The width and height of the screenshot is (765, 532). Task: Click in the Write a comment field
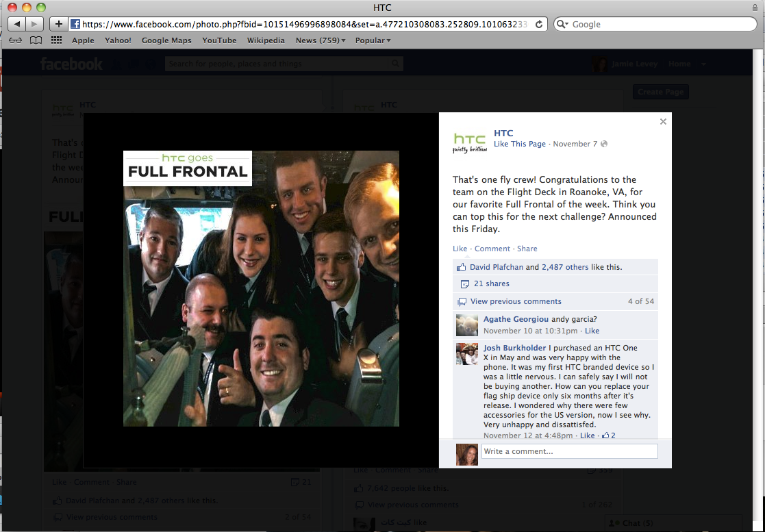569,451
